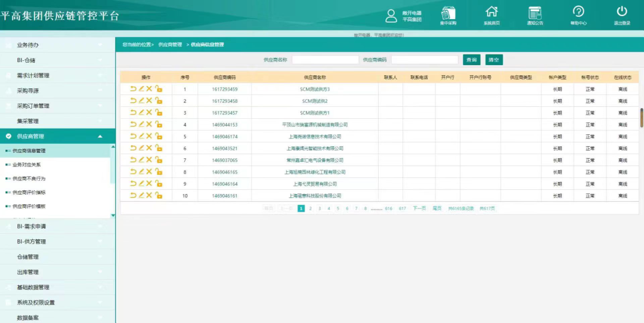This screenshot has width=644, height=323.
Task: Expand 出库管理 sidebar section
Action: (x=57, y=272)
